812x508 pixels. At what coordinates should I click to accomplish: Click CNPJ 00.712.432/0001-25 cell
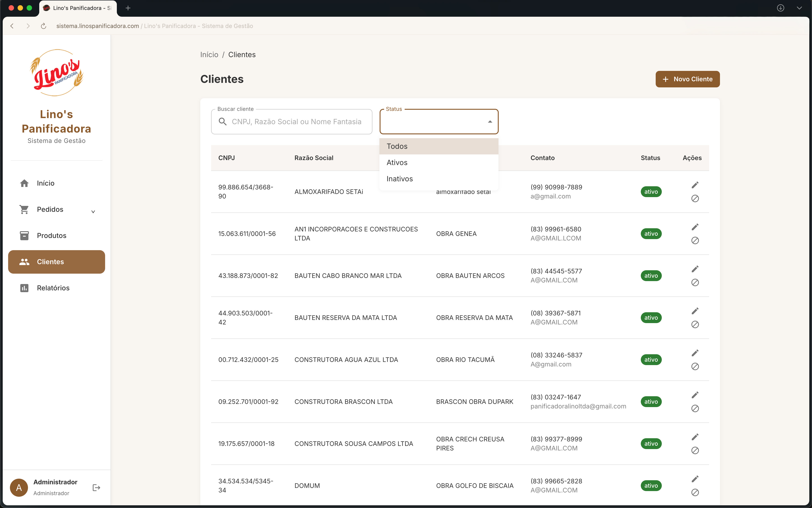pos(248,359)
